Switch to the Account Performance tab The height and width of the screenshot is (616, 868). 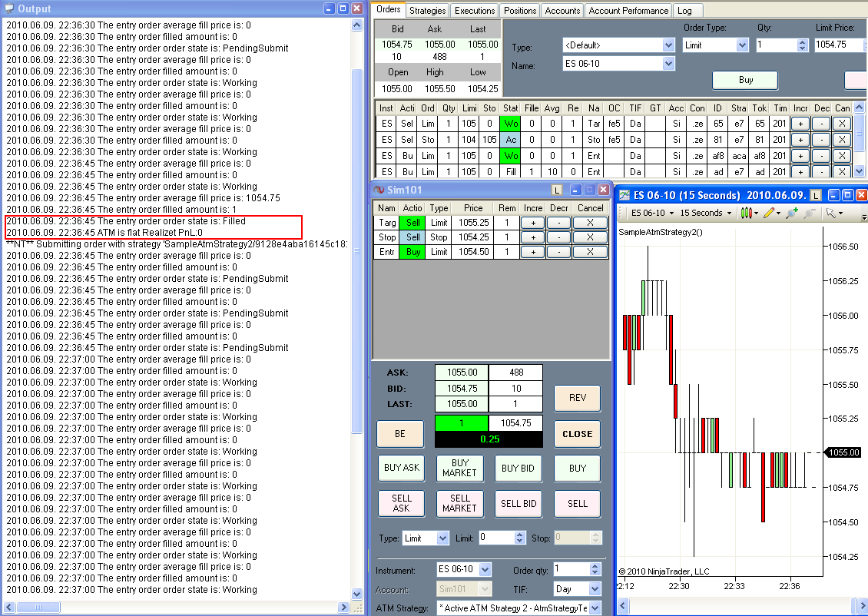click(x=628, y=11)
